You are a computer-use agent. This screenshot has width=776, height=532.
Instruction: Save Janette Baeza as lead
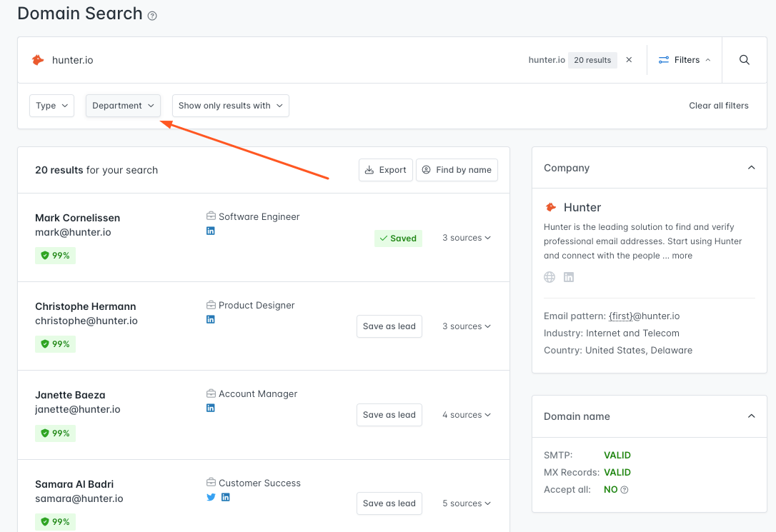click(x=389, y=415)
